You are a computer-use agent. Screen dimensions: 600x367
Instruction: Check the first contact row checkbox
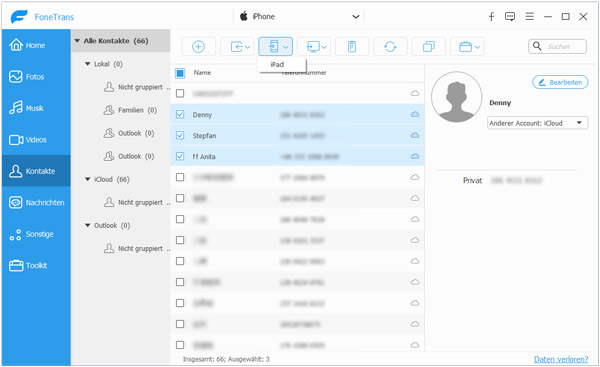[x=180, y=93]
